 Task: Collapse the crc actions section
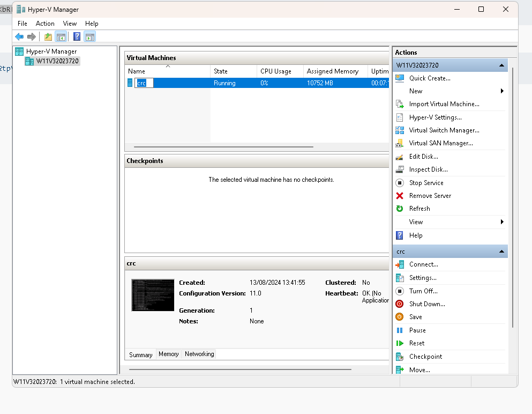click(501, 252)
